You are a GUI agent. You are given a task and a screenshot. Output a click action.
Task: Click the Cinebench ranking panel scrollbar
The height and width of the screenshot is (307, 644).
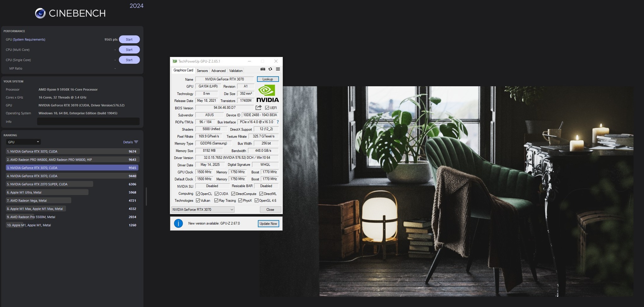[x=146, y=196]
